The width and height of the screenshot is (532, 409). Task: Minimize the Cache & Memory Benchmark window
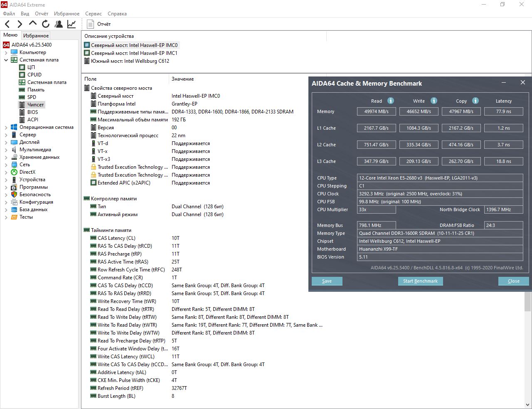tap(504, 83)
